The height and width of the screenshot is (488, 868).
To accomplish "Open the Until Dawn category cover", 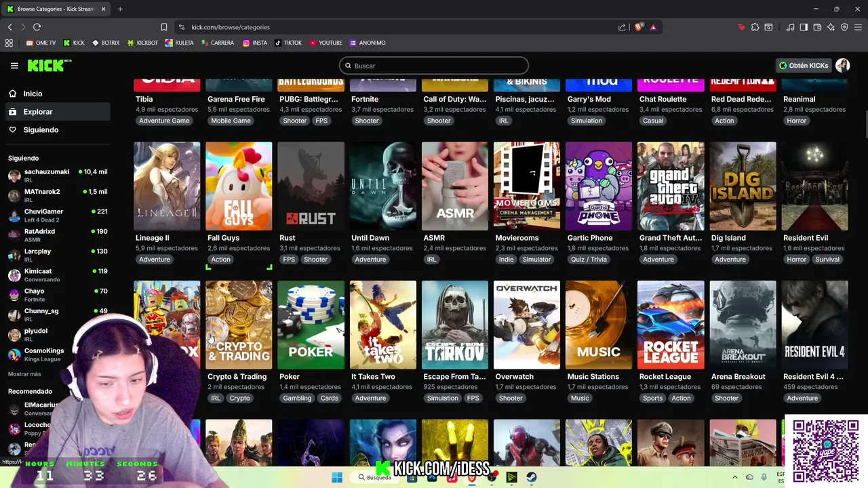I will point(383,186).
